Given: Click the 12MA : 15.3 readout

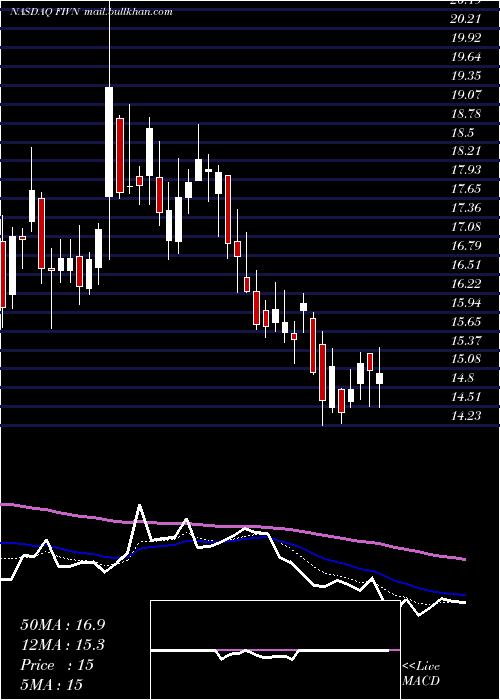Looking at the screenshot, I should (63, 645).
